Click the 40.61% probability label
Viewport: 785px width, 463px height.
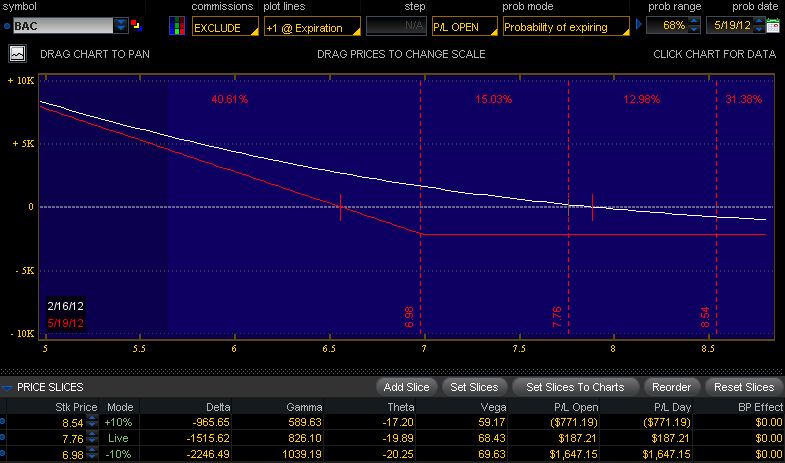(x=229, y=99)
